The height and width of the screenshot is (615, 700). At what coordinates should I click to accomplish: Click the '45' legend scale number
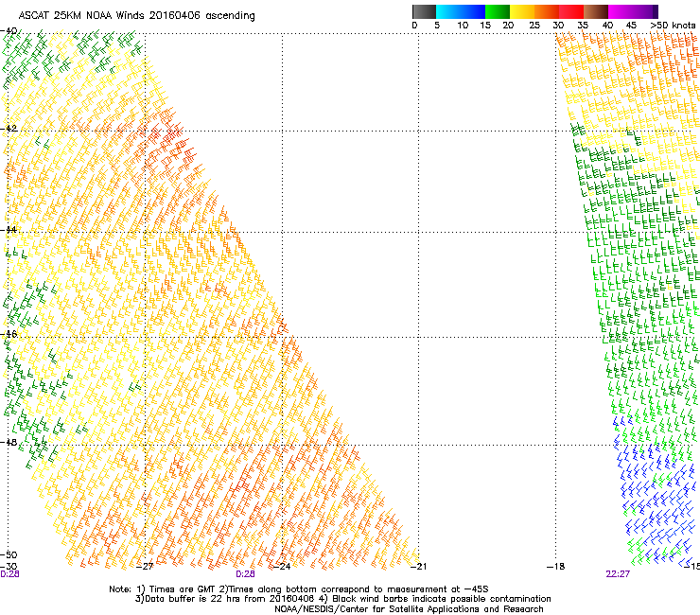point(631,26)
